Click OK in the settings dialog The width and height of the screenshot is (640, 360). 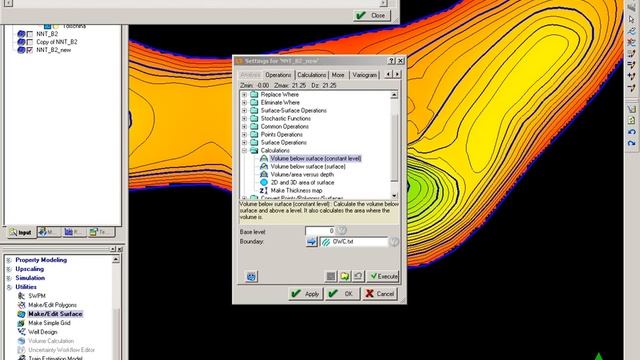pos(342,293)
